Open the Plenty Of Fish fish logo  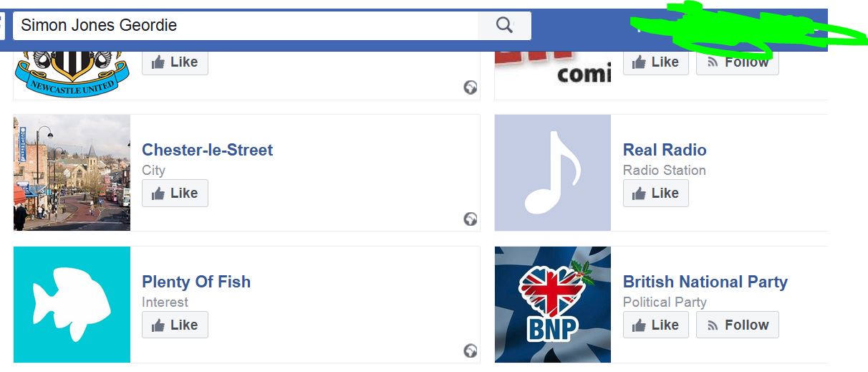coord(72,305)
